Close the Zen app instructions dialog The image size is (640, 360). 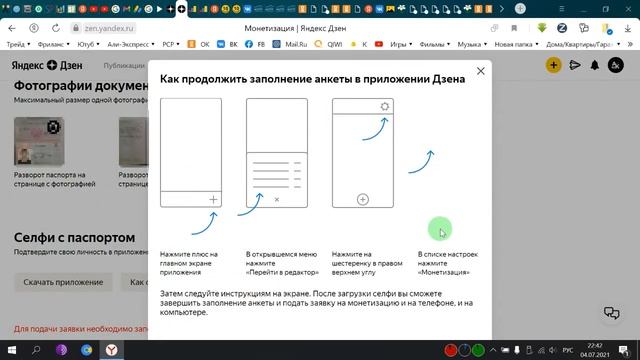[480, 71]
